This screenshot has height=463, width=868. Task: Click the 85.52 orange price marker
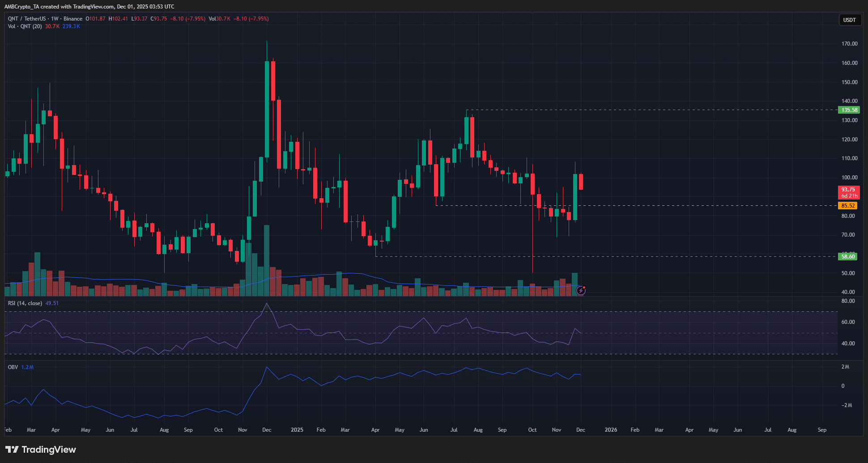pos(848,206)
